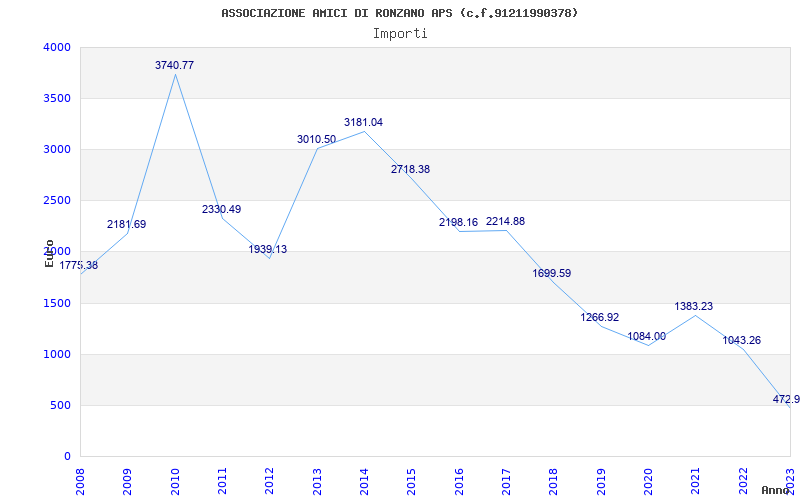Select the 3740.77 data label
This screenshot has width=800, height=500.
tap(174, 65)
